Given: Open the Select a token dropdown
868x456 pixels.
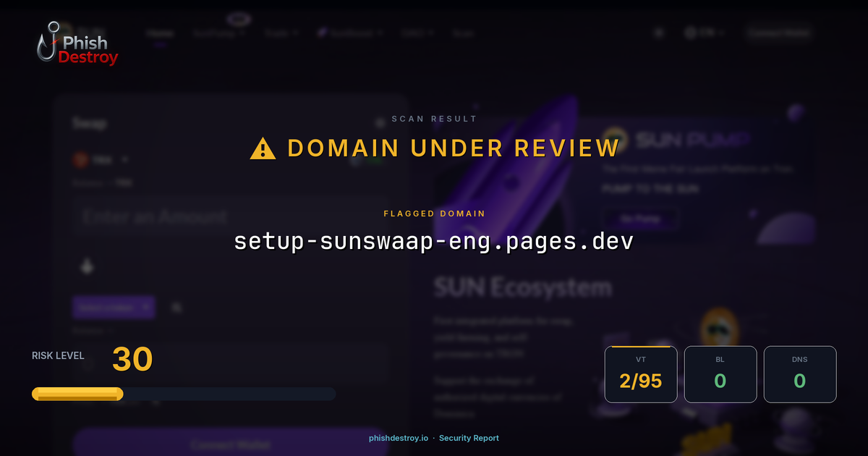Looking at the screenshot, I should coord(113,307).
